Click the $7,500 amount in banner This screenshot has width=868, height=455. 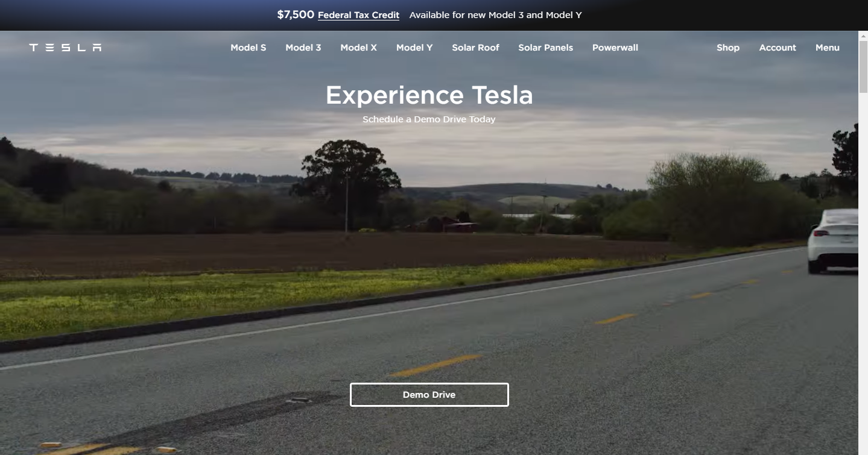pyautogui.click(x=296, y=15)
